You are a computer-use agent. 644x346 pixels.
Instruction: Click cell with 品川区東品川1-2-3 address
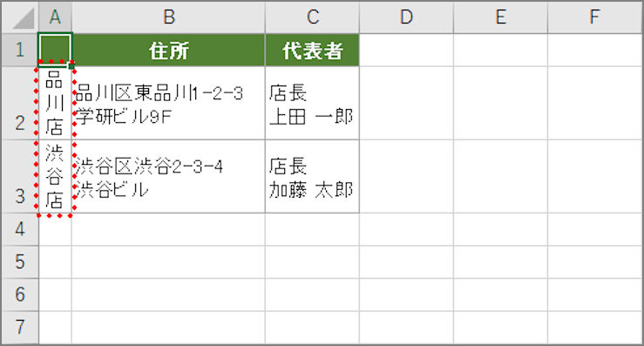[168, 103]
